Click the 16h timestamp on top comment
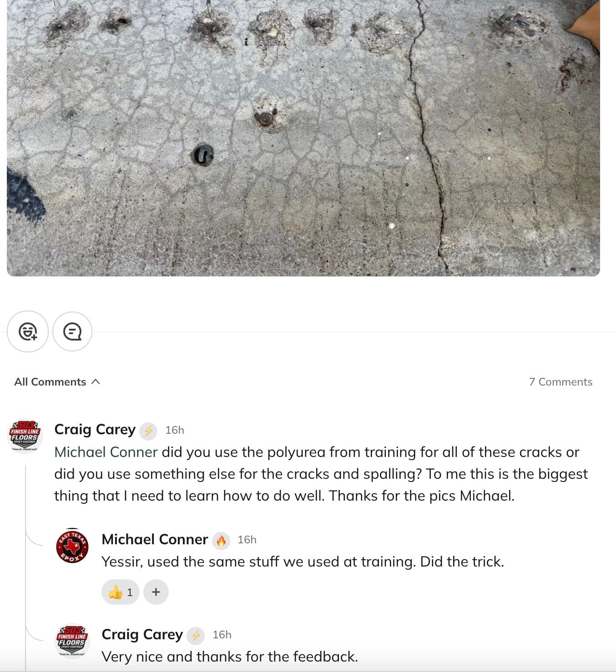This screenshot has width=616, height=672. click(x=175, y=430)
